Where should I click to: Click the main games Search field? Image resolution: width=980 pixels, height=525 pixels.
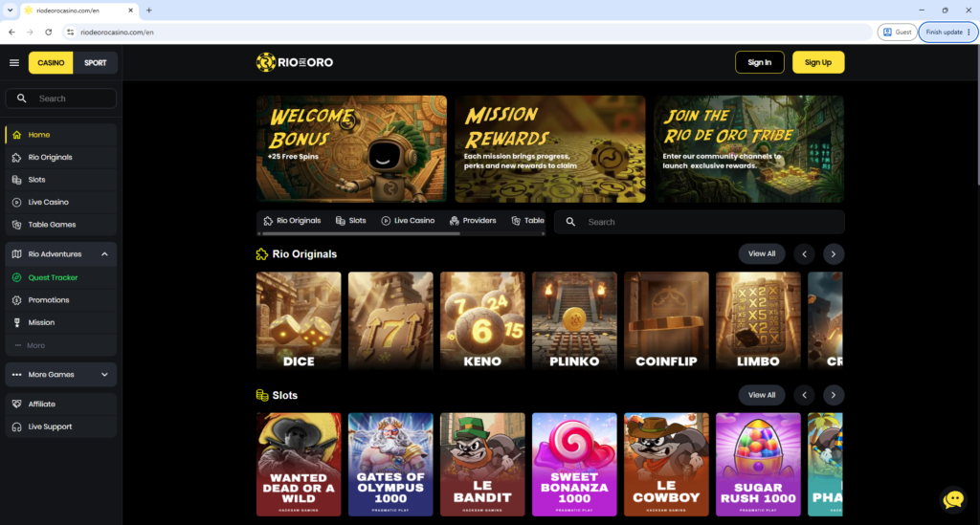(700, 222)
